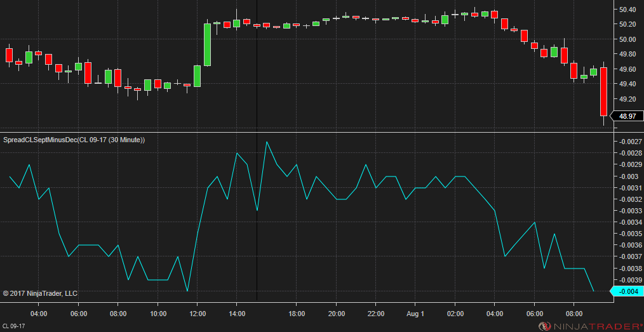The image size is (644, 332).
Task: Click the 50.00 price axis label
Action: click(627, 39)
